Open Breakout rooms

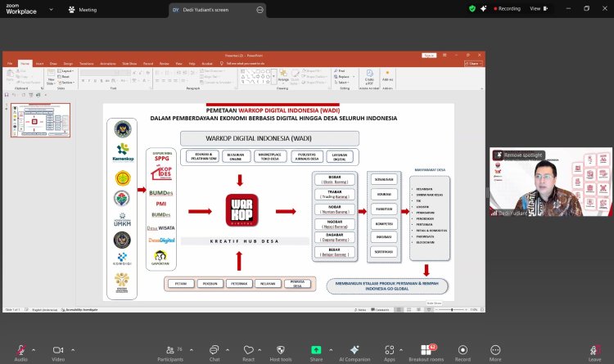(x=427, y=349)
